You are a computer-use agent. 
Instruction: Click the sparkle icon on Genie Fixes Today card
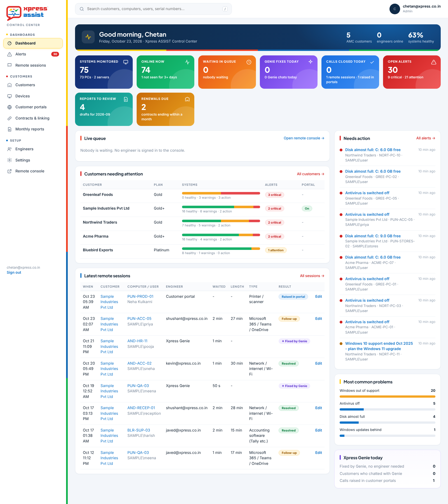point(311,62)
